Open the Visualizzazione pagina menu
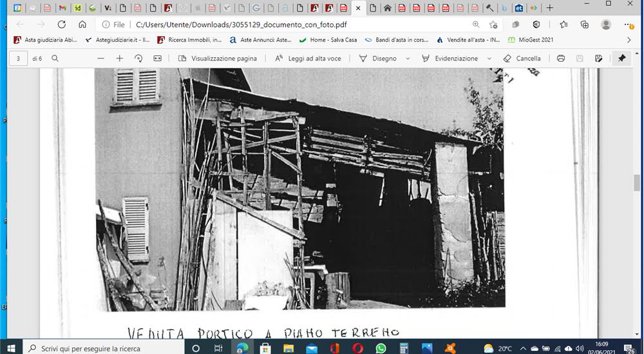The image size is (644, 354). click(218, 59)
